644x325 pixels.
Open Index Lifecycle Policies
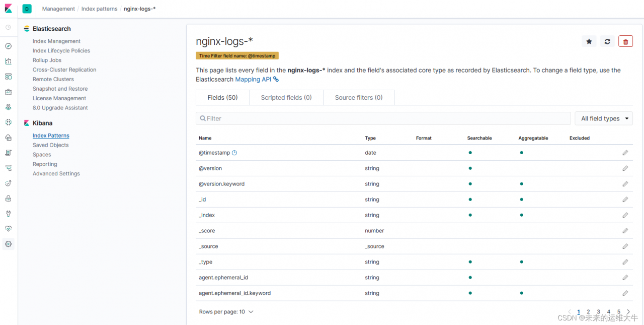coord(61,51)
